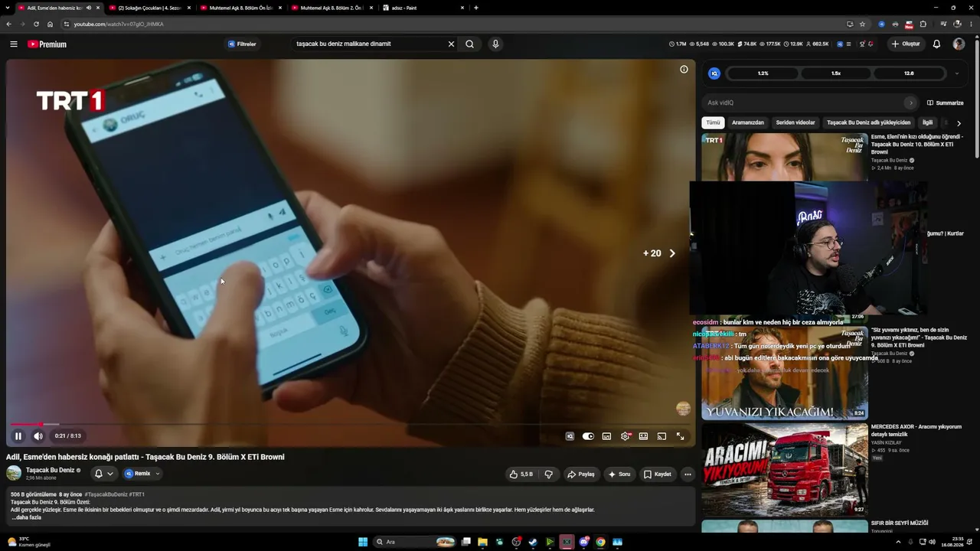980x551 pixels.
Task: Switch video to theater mode
Action: [643, 436]
